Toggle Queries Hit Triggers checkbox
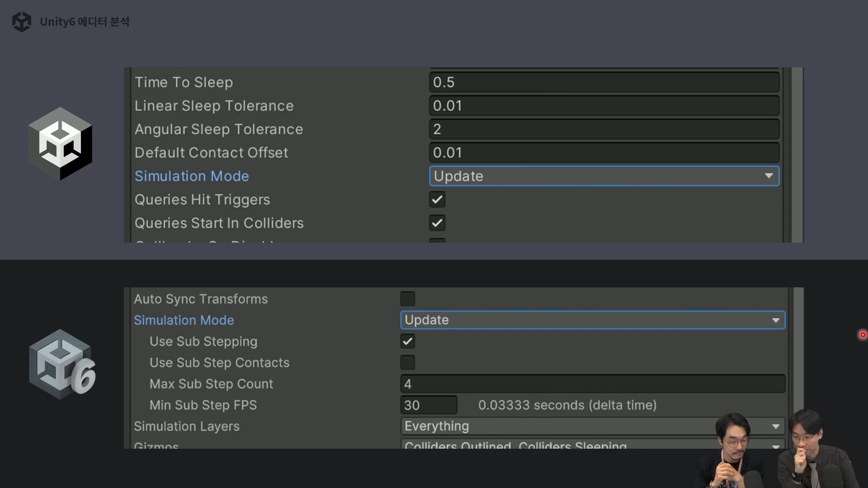Screen dimensions: 868x488 coord(437,199)
